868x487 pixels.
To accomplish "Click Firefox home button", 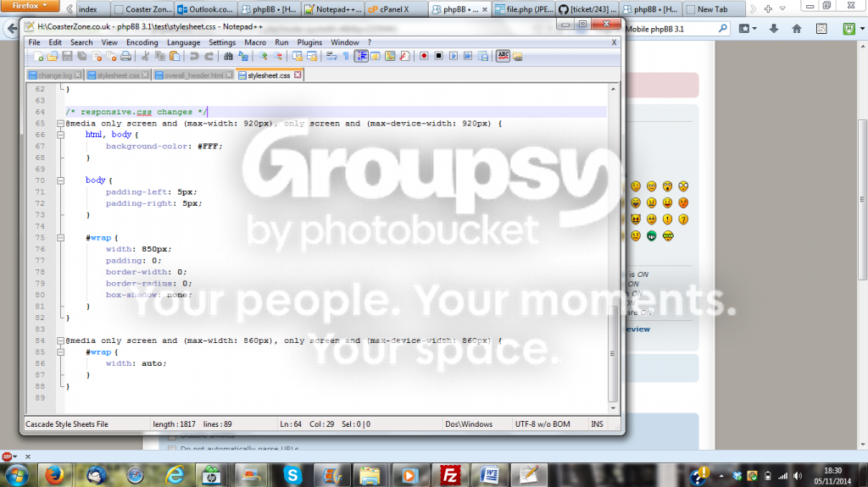I will (x=797, y=29).
